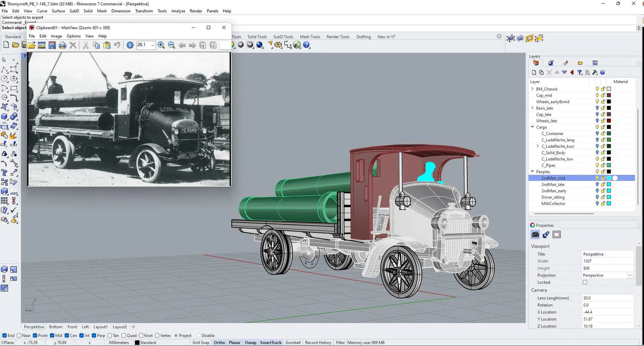Click the IrfanView print icon
This screenshot has height=346, width=644.
(62, 45)
